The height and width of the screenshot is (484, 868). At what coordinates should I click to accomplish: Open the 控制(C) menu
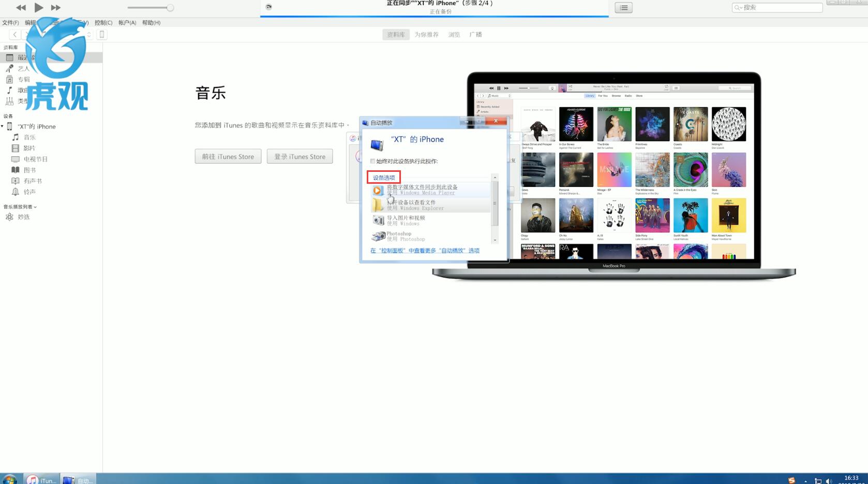[103, 23]
